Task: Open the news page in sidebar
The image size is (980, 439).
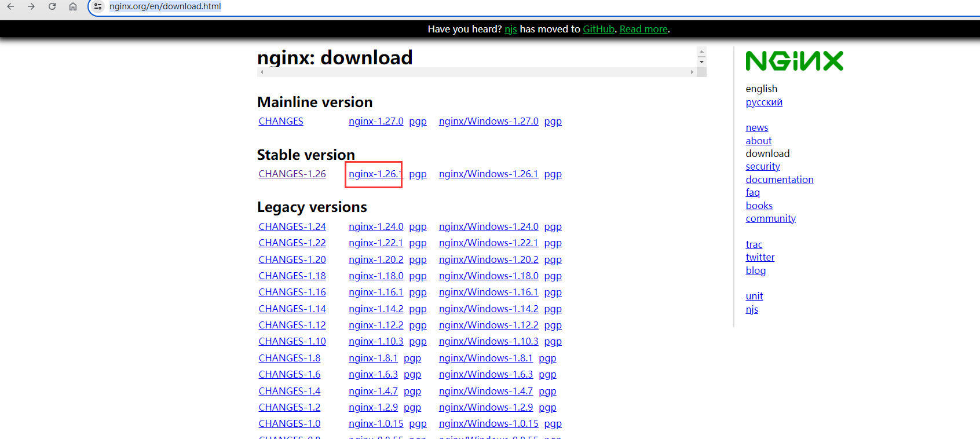Action: click(757, 127)
